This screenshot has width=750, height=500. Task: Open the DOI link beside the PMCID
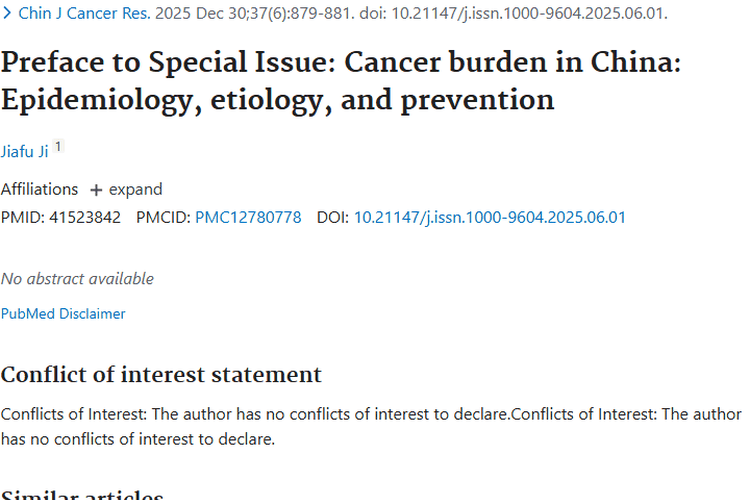point(490,217)
